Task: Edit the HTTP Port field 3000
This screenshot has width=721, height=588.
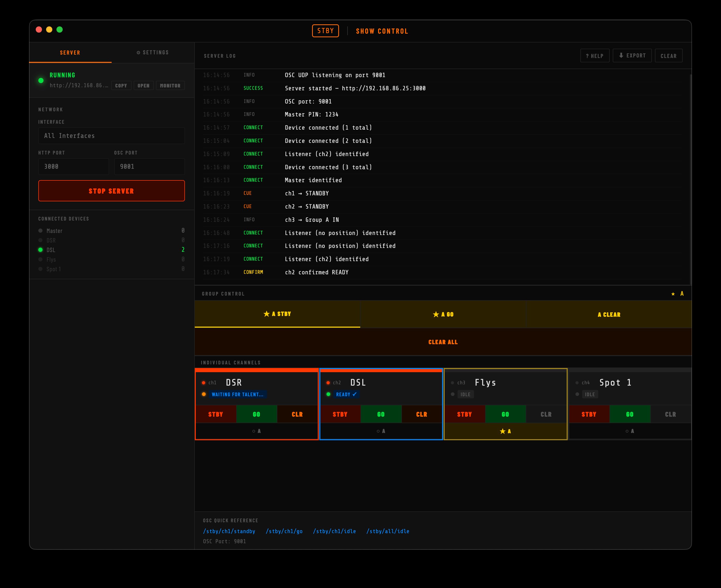Action: [x=74, y=166]
